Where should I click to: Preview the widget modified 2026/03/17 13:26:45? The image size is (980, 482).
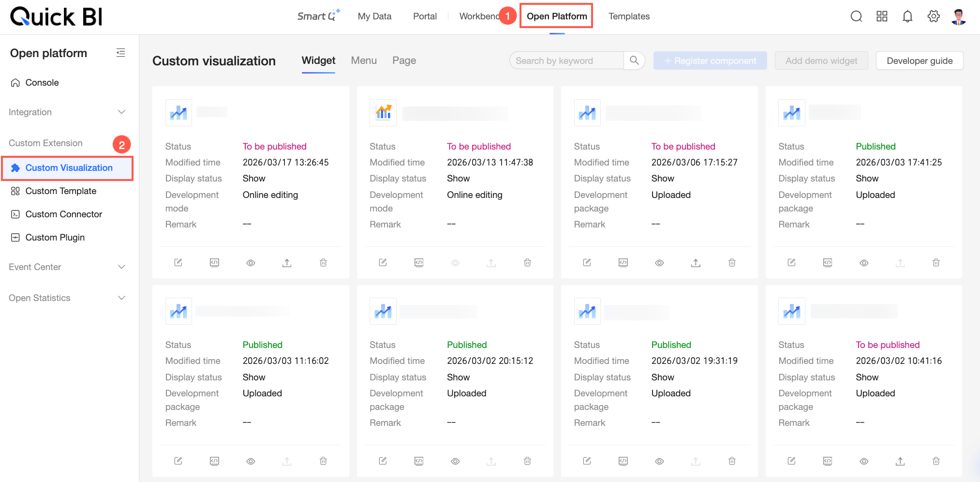(x=251, y=263)
